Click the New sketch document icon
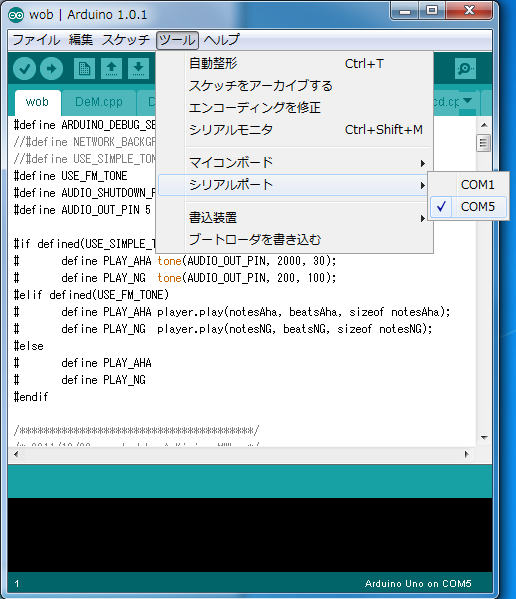 click(84, 69)
